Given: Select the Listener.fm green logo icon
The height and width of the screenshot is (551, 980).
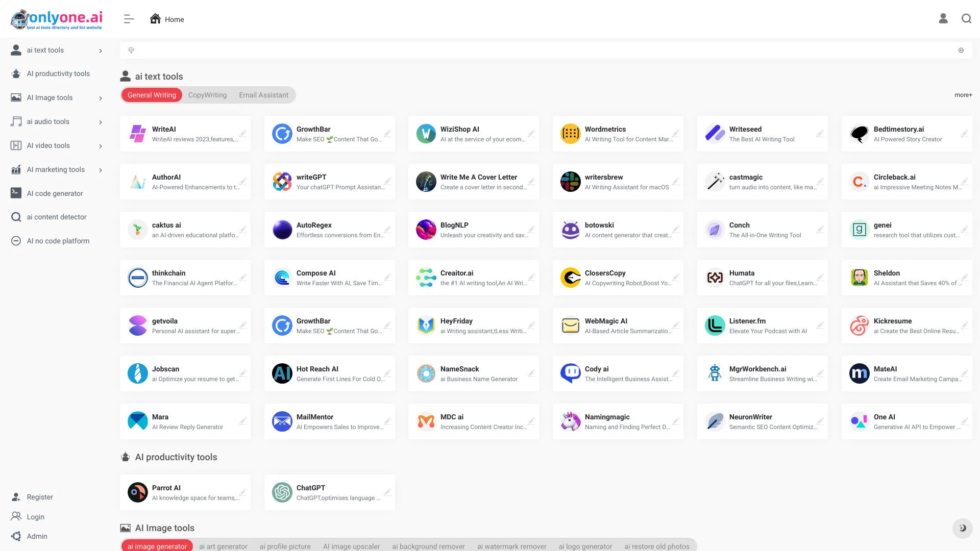Looking at the screenshot, I should (715, 325).
